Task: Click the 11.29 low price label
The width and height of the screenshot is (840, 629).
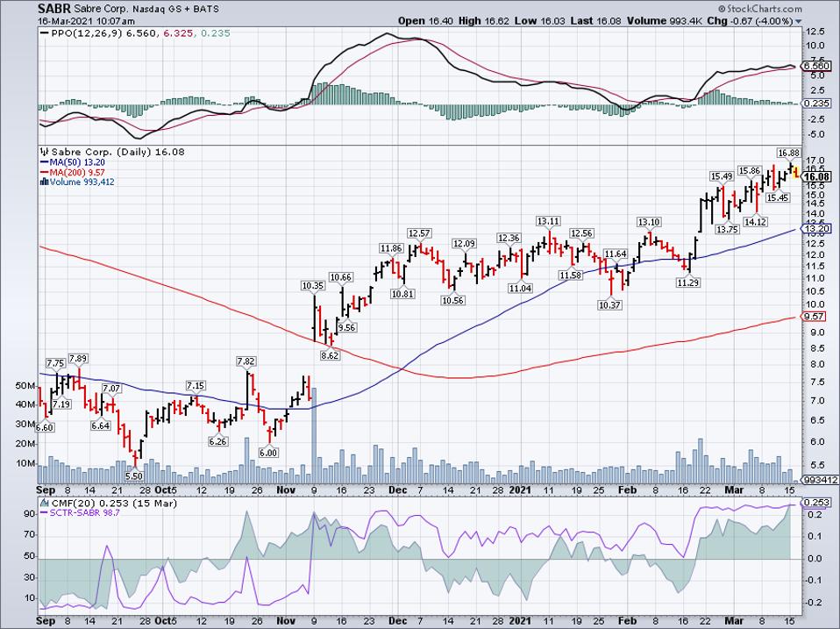Action: click(x=687, y=282)
